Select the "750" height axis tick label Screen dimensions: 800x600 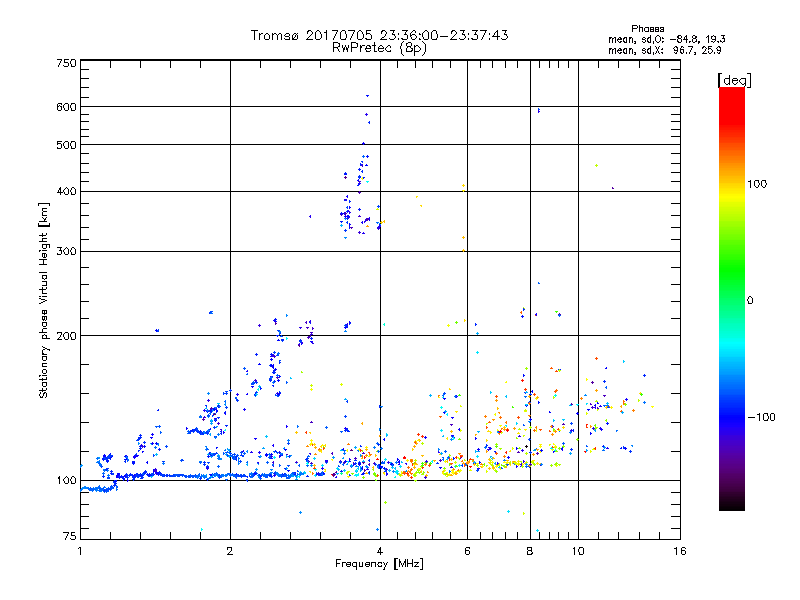67,63
